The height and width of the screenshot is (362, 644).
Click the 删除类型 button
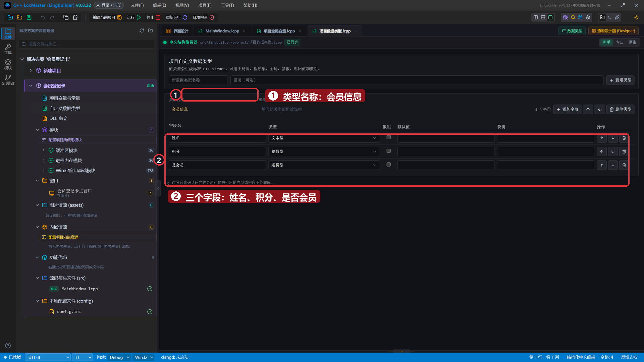pyautogui.click(x=620, y=109)
